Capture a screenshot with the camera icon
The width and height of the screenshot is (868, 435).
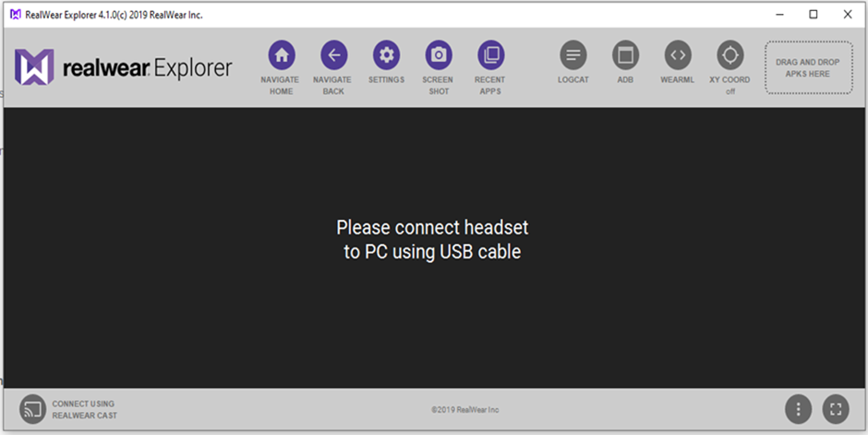pos(439,55)
